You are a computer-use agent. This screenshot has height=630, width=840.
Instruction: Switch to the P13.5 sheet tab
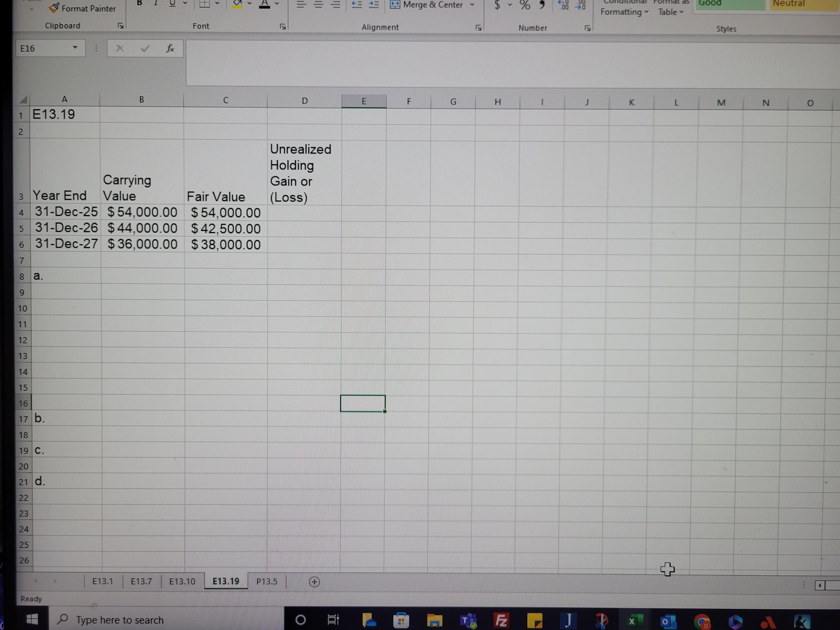(267, 581)
